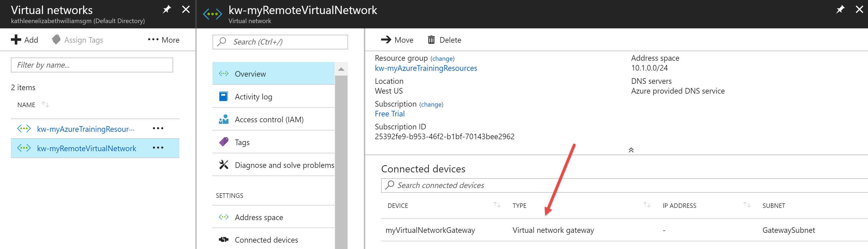Viewport: 868px width, 249px height.
Task: Click the West US location value
Action: click(389, 91)
